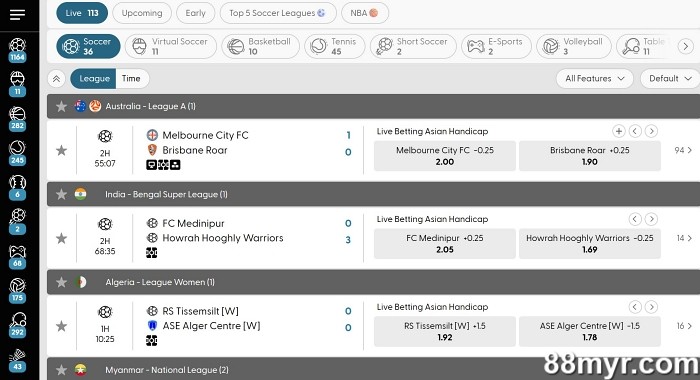Image resolution: width=700 pixels, height=380 pixels.
Task: Favorite the RS Tissemsilt match star
Action: (x=62, y=326)
